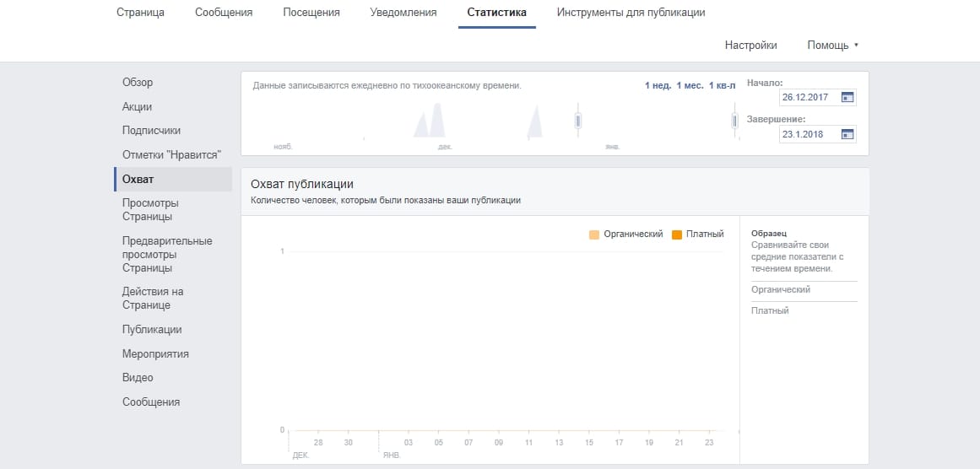
Task: Open Акции section in sidebar
Action: tap(137, 107)
